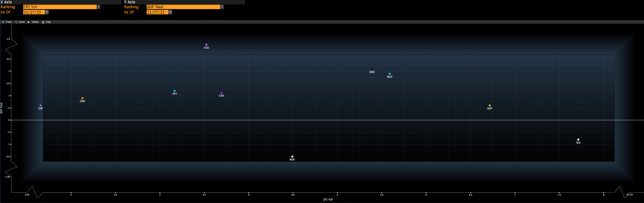Click the X Axis section header
This screenshot has width=644, height=203.
point(6,2)
